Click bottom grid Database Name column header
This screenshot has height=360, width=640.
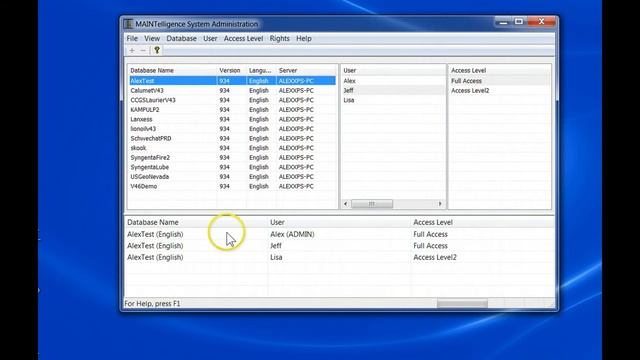(196, 222)
